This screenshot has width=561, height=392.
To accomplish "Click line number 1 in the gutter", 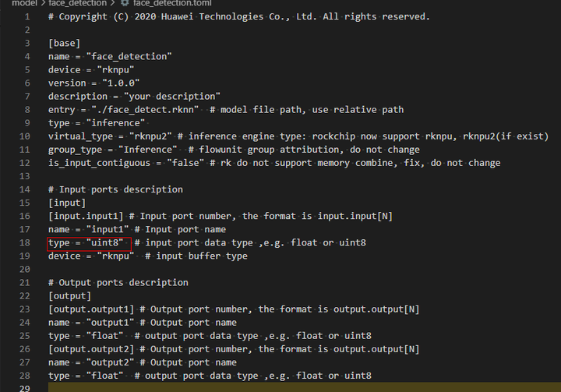I will tap(29, 16).
